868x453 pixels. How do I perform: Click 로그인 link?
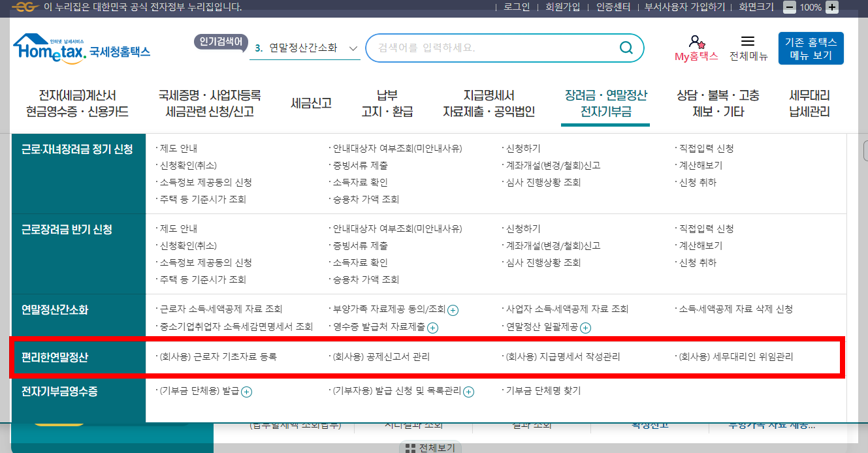(x=517, y=7)
